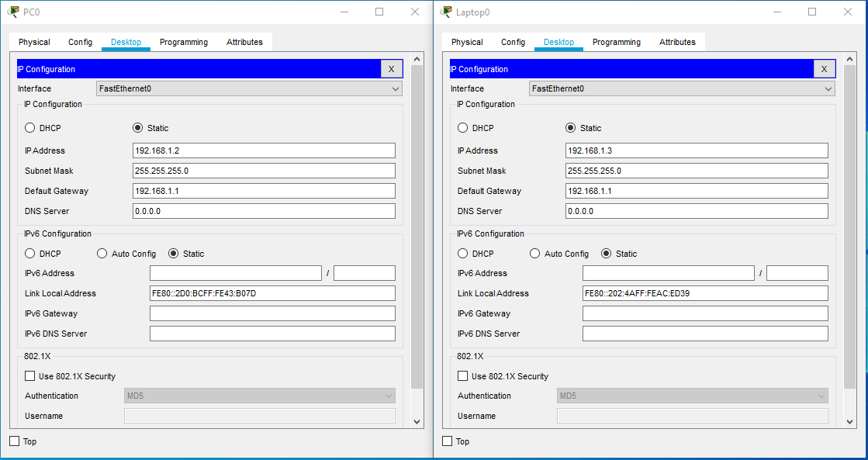Click IPv6 Address field in Laptop0
Viewport: 868px width, 460px height.
[669, 273]
